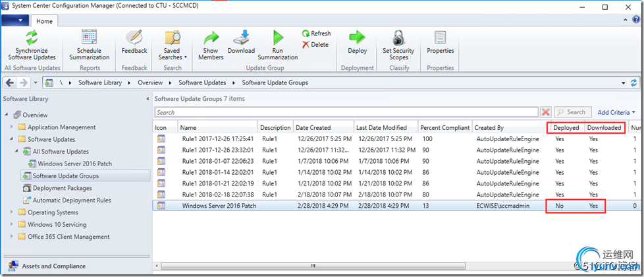
Task: Sort by Deployed column header
Action: coord(566,127)
